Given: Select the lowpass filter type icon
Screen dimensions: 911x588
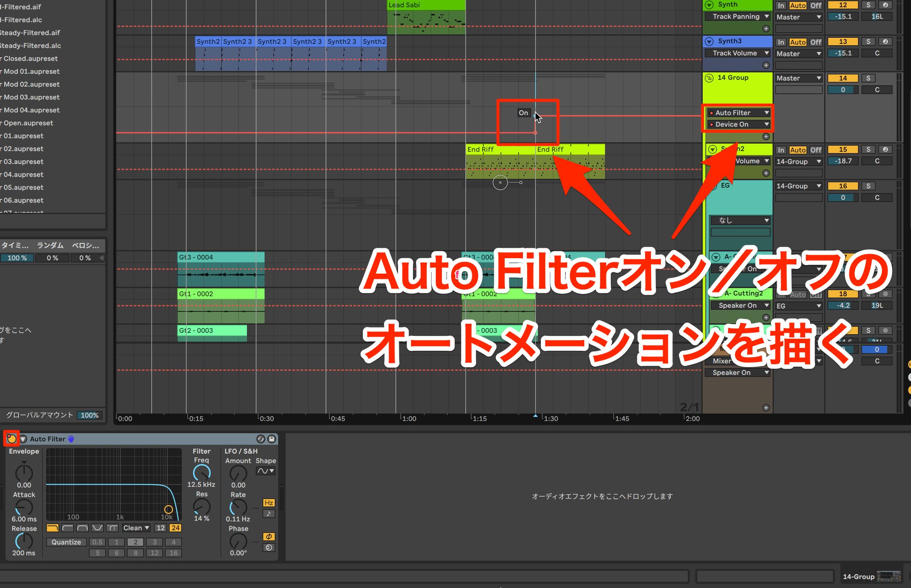Looking at the screenshot, I should point(53,528).
